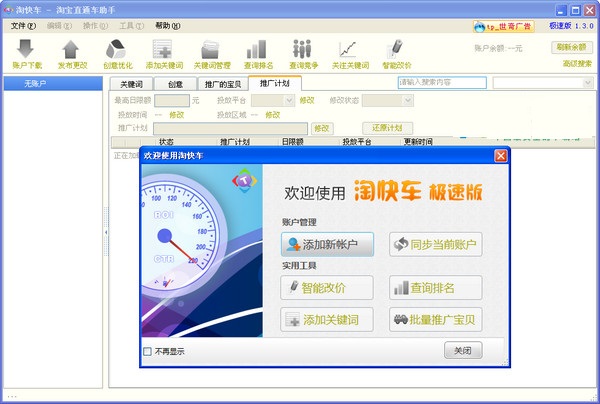Open 智能改价 from the welcome dialog tools
600x404 pixels.
(327, 287)
